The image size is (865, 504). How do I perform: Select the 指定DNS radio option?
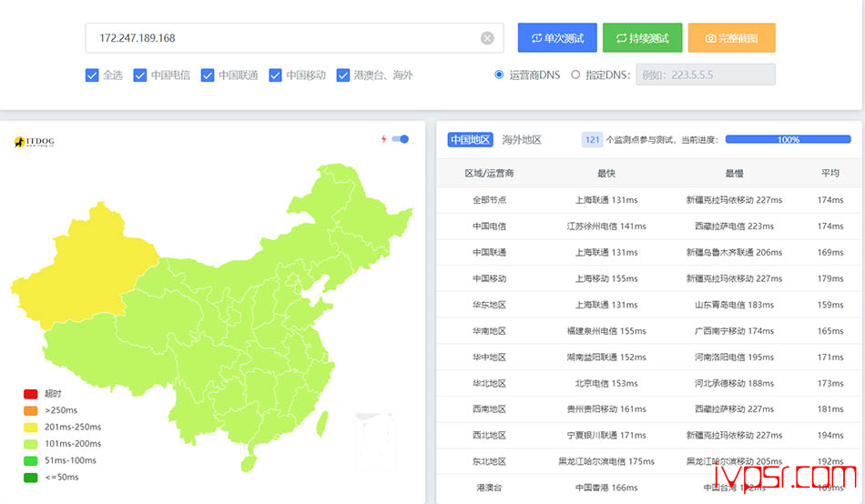[575, 76]
